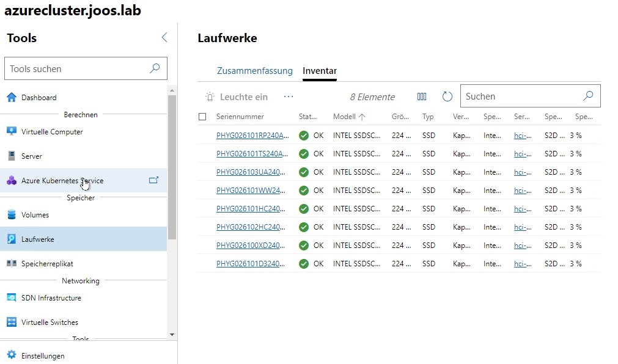The image size is (618, 364).
Task: Click the Azure Kubernetes Service hexagon icon
Action: coord(11,181)
